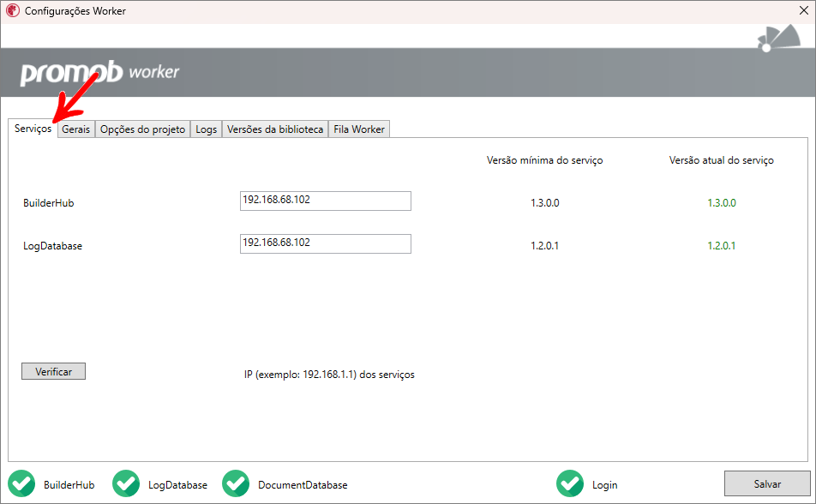Click the black minimum version 1.2.0.1
Image resolution: width=816 pixels, height=504 pixels.
tap(545, 246)
